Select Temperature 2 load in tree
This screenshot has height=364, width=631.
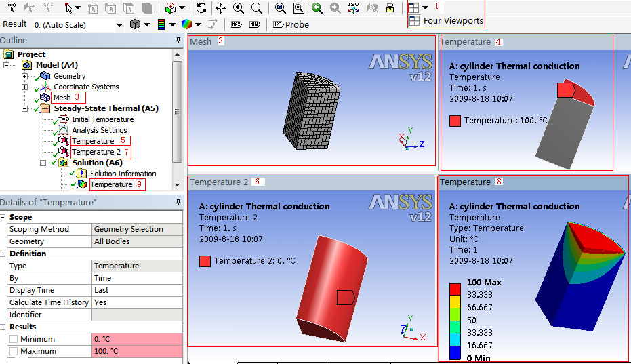96,152
